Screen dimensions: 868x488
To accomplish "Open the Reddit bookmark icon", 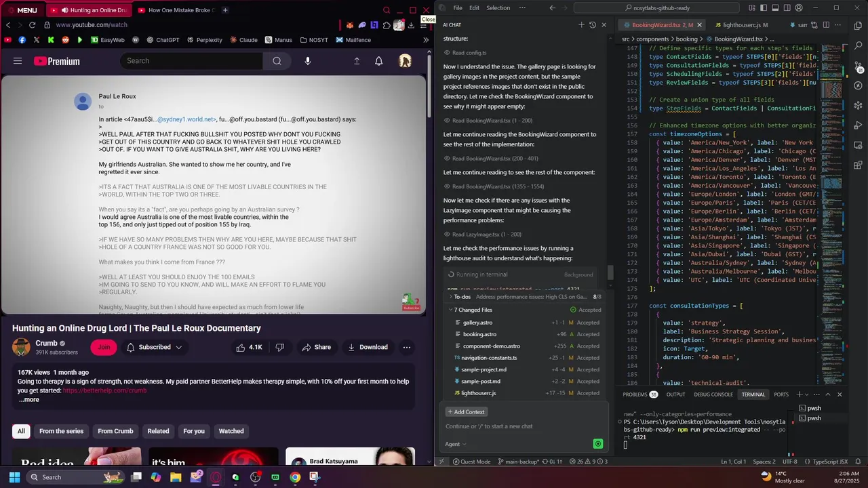I will coord(65,40).
